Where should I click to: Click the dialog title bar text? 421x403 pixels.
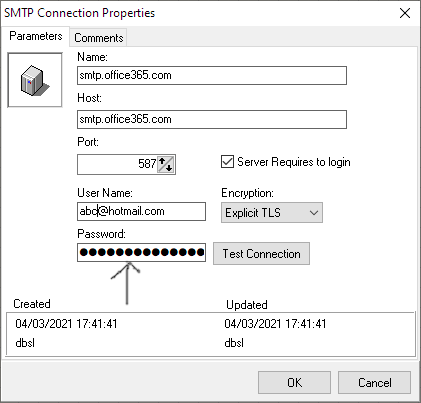(79, 13)
